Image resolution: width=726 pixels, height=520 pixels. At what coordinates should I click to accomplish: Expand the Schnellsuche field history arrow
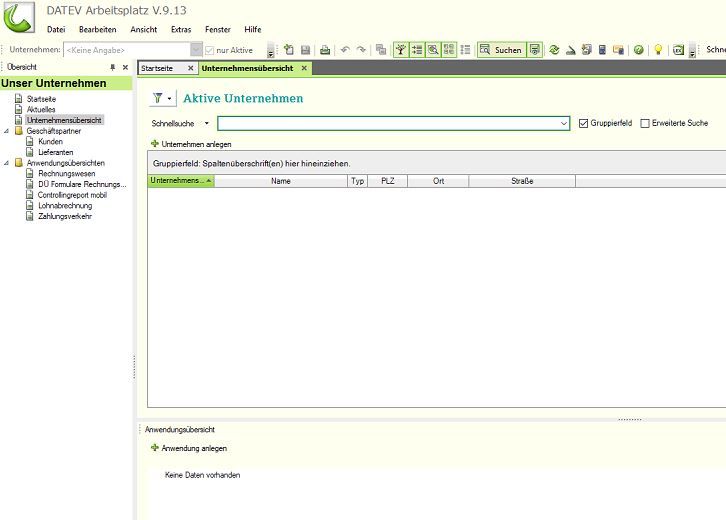point(563,123)
